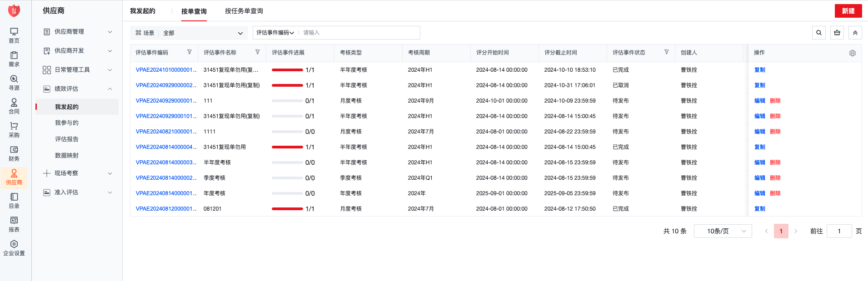Open the 采购 purchasing cart icon
Image resolution: width=868 pixels, height=281 pixels.
14,130
